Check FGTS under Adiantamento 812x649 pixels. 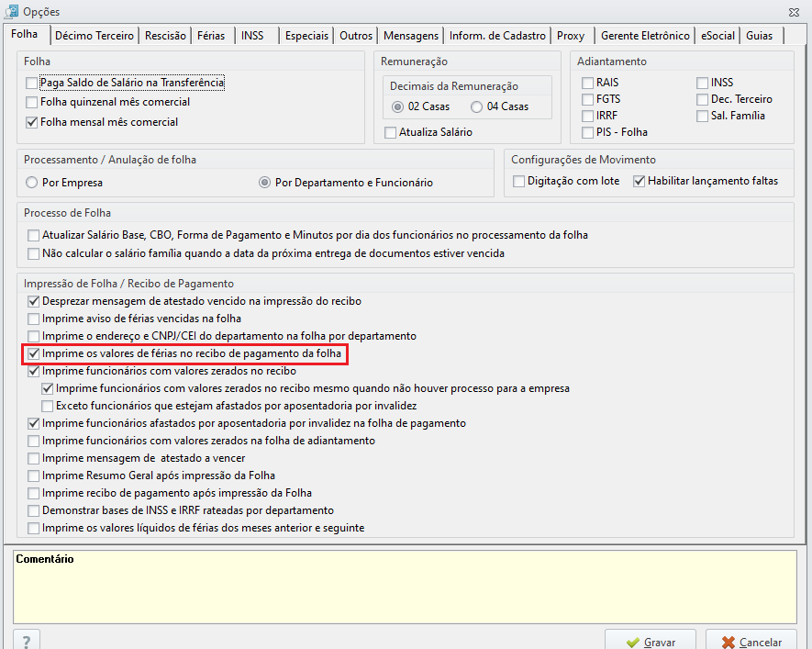(x=587, y=99)
